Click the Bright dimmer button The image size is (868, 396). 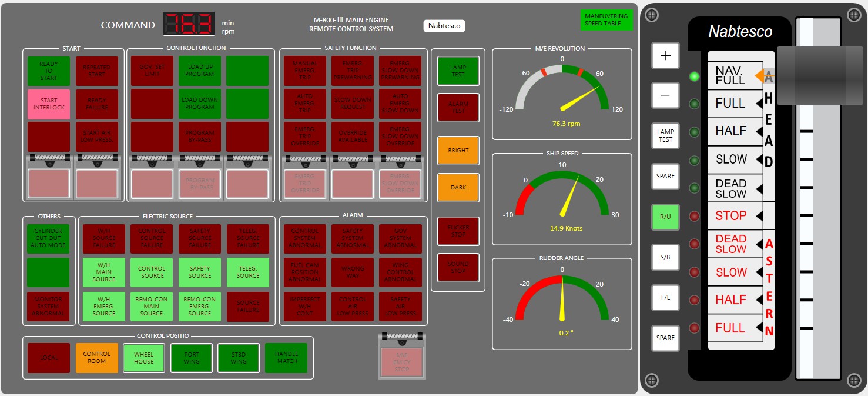[458, 150]
